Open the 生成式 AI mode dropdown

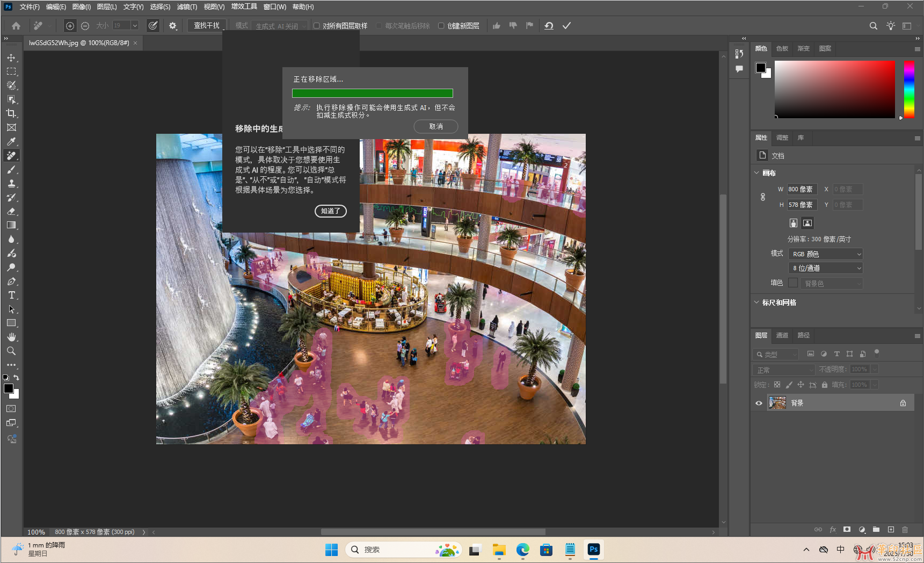click(x=280, y=25)
